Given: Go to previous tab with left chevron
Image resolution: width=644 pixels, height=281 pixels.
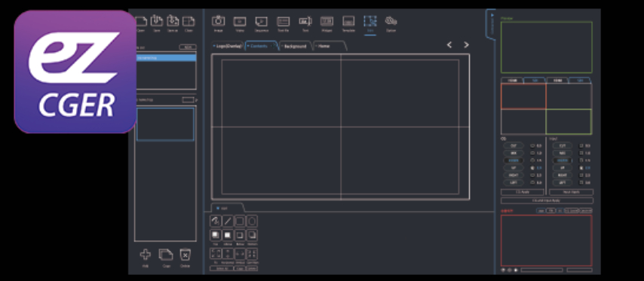Looking at the screenshot, I should [449, 44].
